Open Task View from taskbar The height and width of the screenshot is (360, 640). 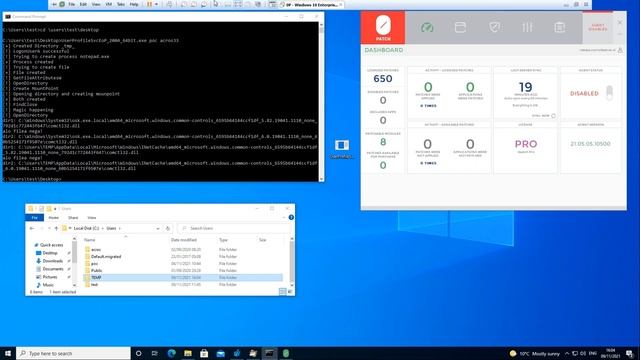(155, 353)
